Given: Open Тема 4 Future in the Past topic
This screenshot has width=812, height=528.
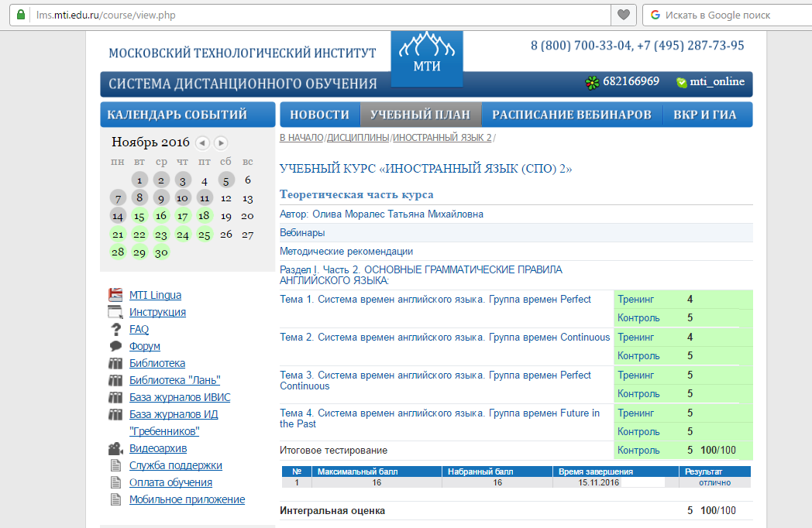Looking at the screenshot, I should [439, 418].
